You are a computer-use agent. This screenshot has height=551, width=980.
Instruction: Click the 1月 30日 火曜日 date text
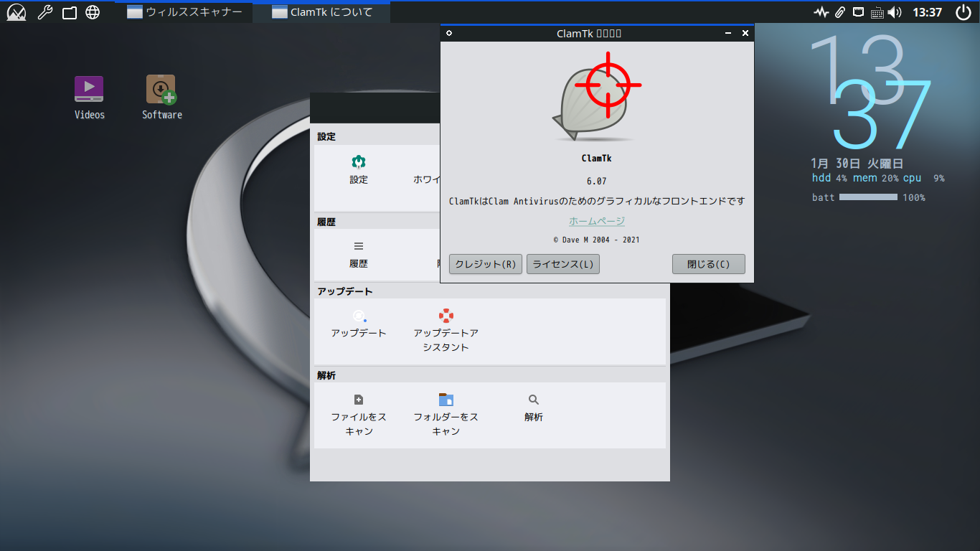coord(857,163)
